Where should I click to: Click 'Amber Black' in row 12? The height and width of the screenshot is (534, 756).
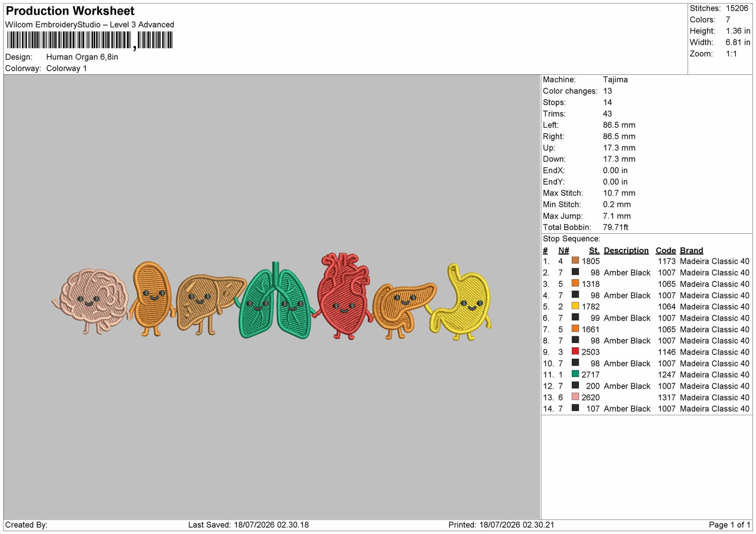pos(627,386)
